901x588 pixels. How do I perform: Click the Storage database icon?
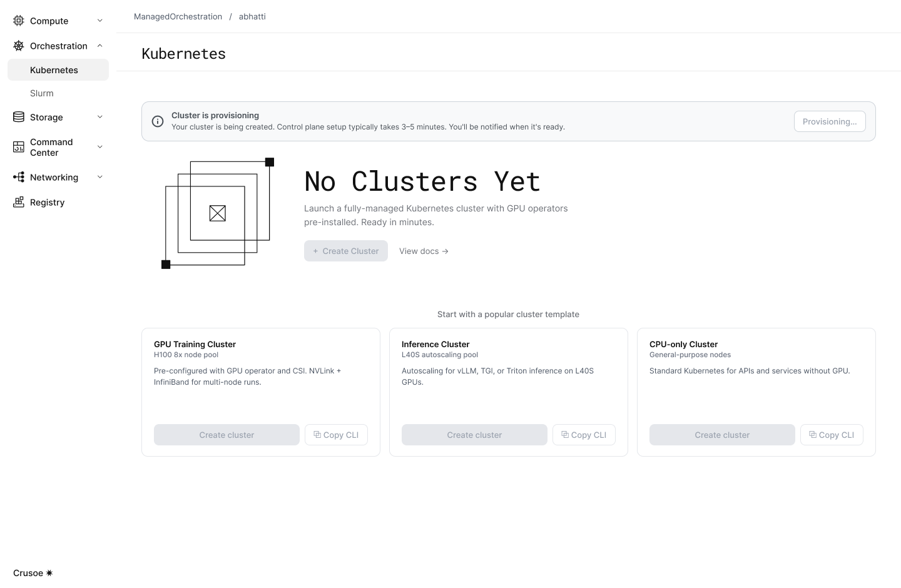19,117
